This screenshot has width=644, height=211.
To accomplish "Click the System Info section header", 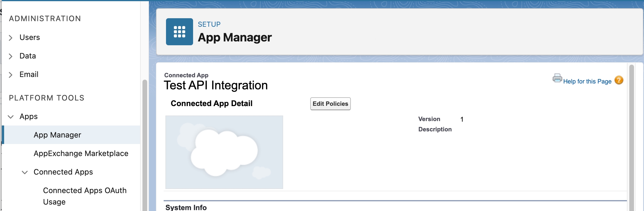I will click(186, 207).
